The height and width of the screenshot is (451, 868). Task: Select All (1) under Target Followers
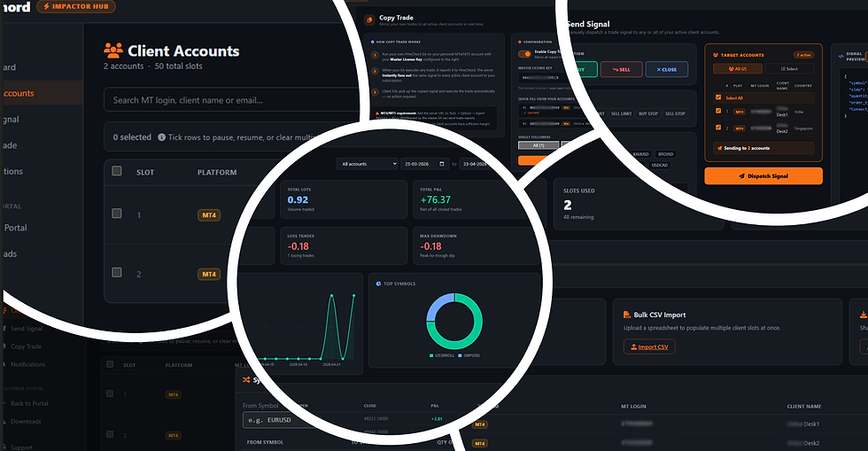click(539, 145)
